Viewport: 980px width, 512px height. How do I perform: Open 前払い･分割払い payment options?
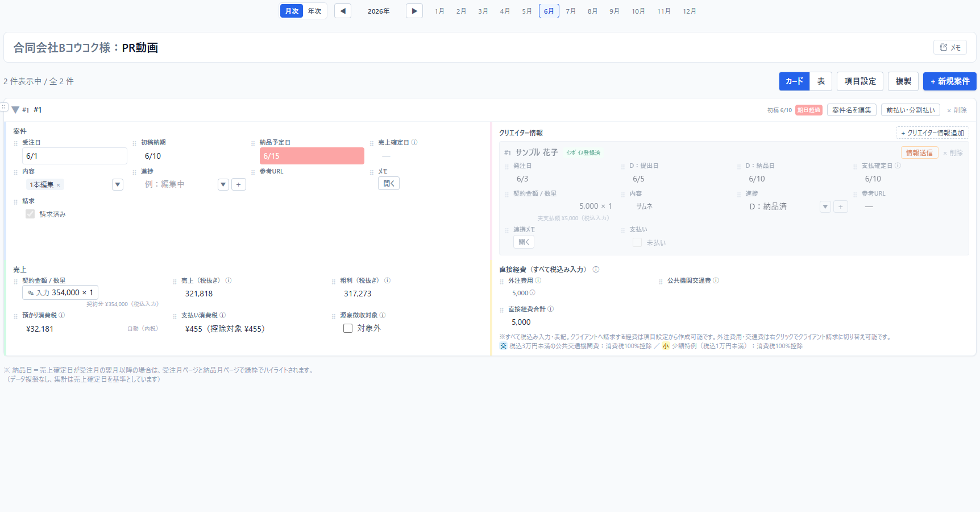click(911, 110)
